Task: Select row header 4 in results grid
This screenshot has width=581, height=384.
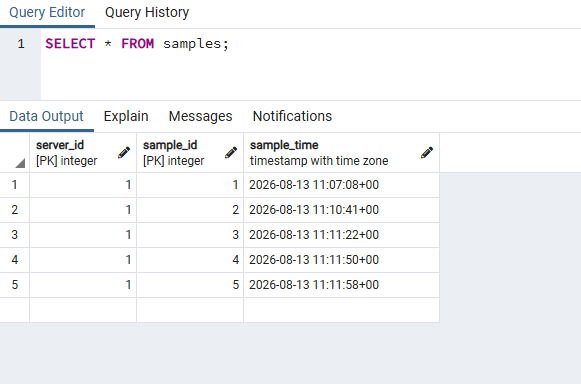Action: (14, 259)
